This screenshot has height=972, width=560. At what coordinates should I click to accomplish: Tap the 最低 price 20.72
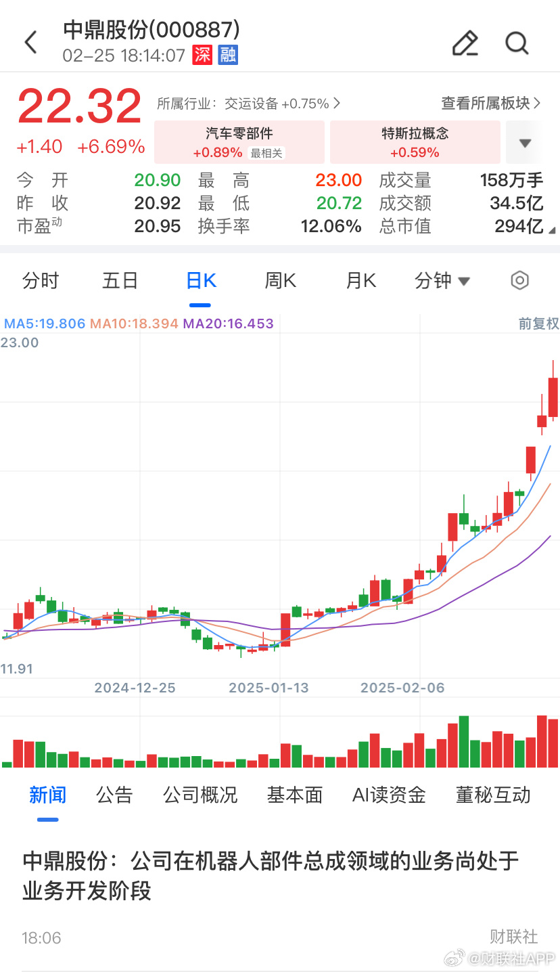pos(340,203)
